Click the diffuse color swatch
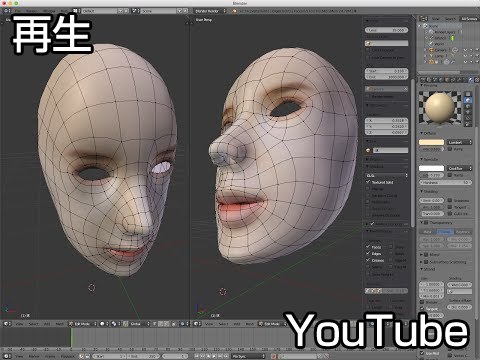480x360 pixels. [431, 142]
